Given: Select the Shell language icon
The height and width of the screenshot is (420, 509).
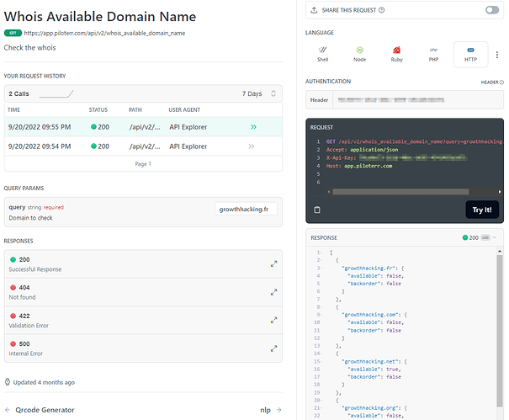Looking at the screenshot, I should [x=322, y=50].
